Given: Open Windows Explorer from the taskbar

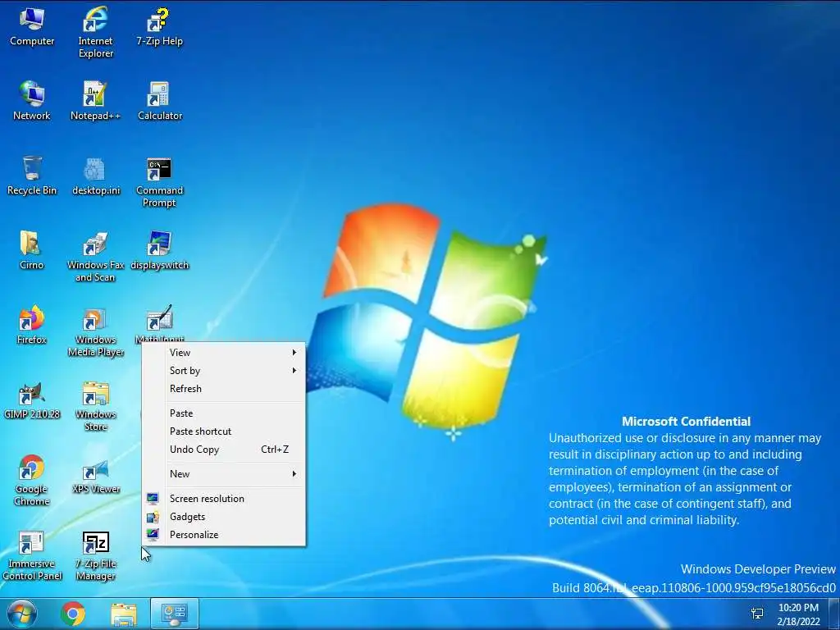Looking at the screenshot, I should [123, 614].
